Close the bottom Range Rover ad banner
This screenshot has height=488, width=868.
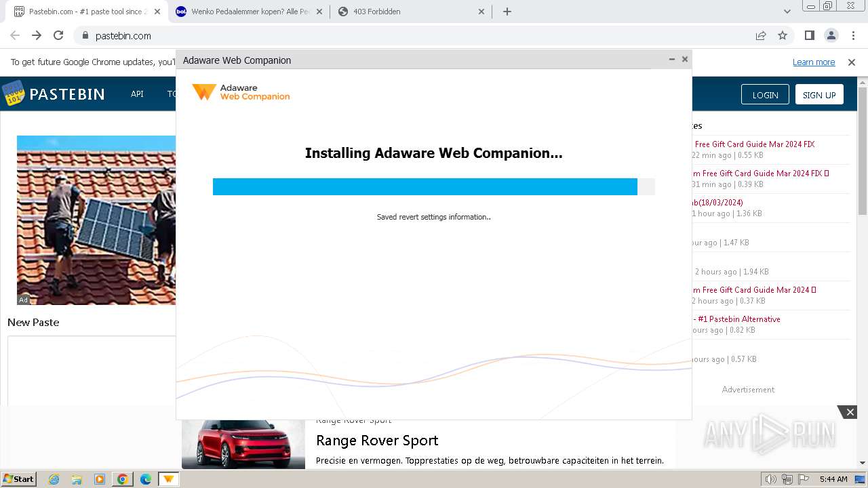click(x=850, y=411)
